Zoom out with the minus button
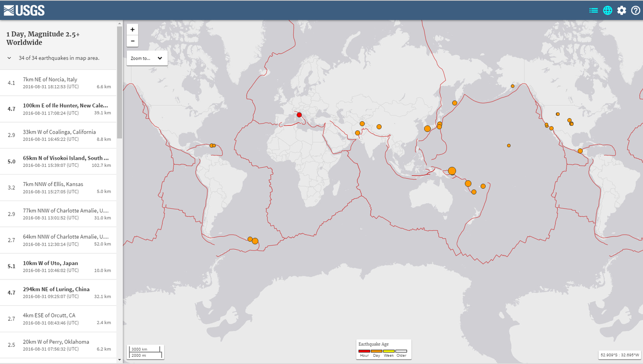Viewport: 643px width, 364px height. 132,41
